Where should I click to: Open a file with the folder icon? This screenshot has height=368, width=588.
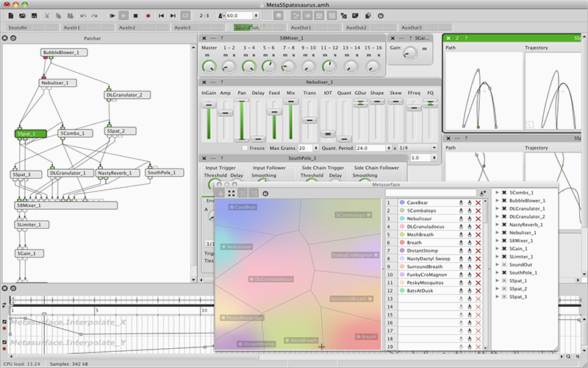23,15
